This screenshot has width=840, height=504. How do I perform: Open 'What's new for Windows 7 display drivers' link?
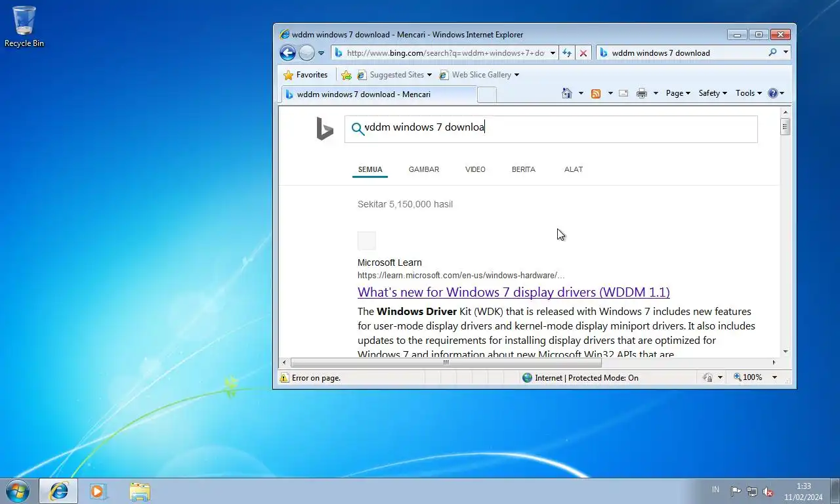click(514, 292)
